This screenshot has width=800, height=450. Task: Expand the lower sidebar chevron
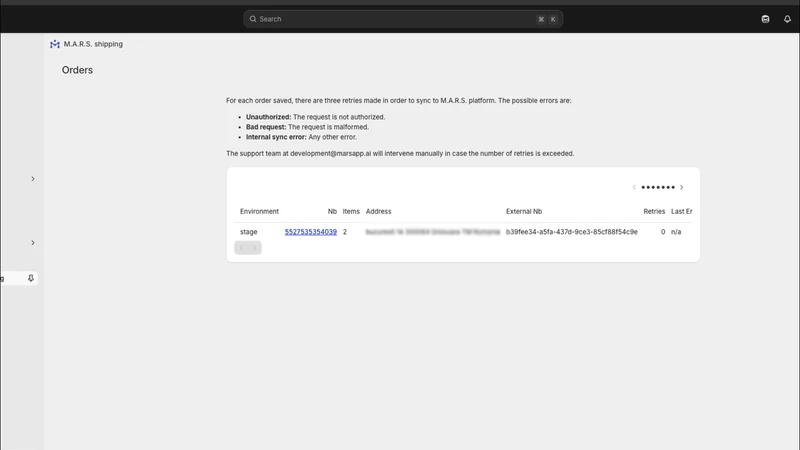point(33,242)
